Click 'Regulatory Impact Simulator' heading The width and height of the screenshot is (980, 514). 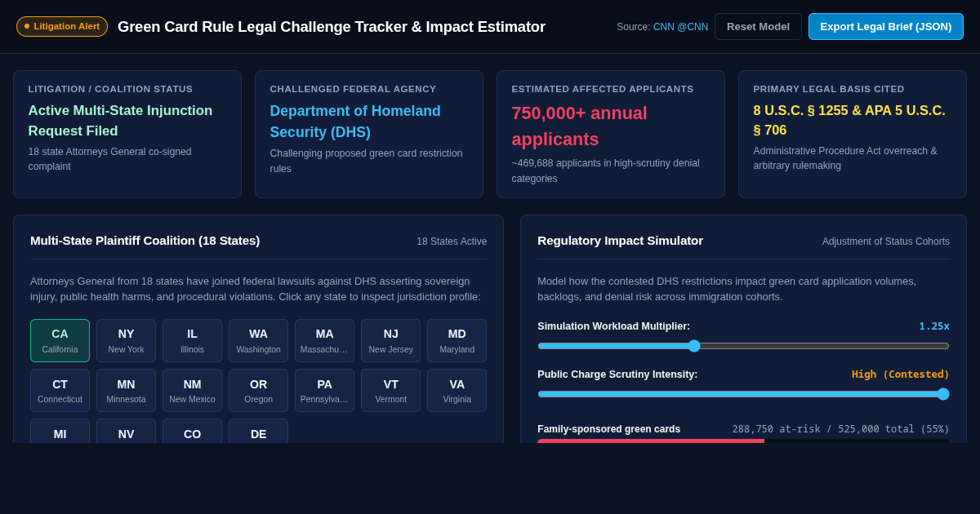pos(621,241)
